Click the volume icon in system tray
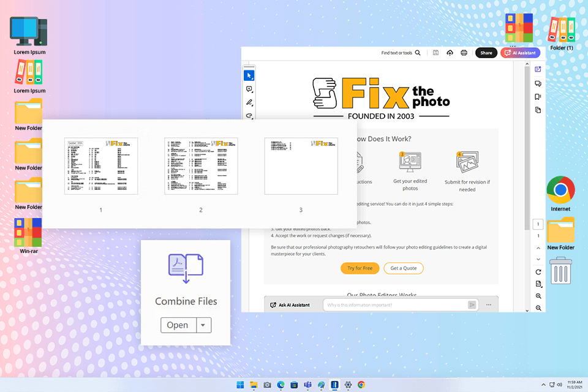 pos(559,385)
